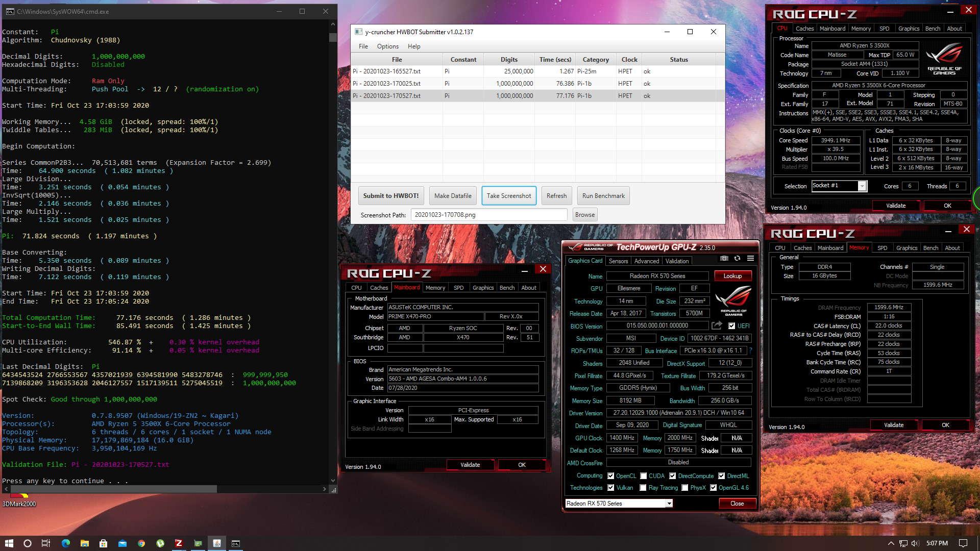Toggle the PhysX checkbox
The height and width of the screenshot is (551, 980).
pos(685,488)
